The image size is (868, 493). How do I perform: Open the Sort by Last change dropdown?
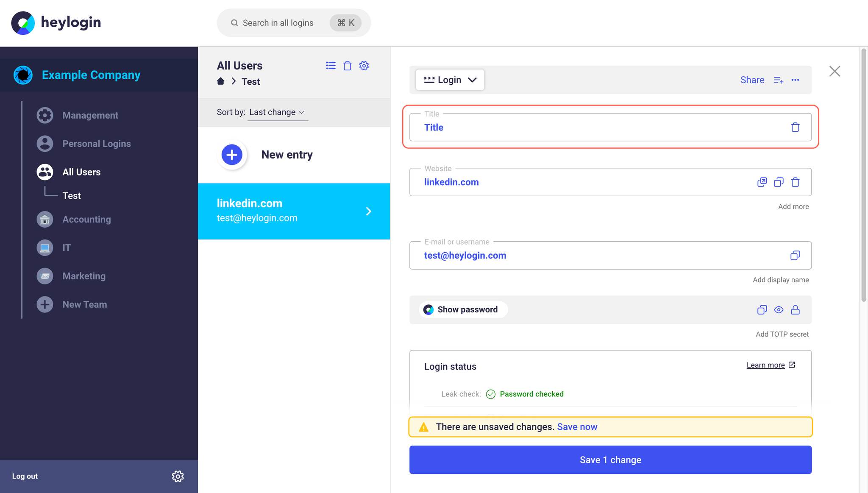pyautogui.click(x=278, y=112)
